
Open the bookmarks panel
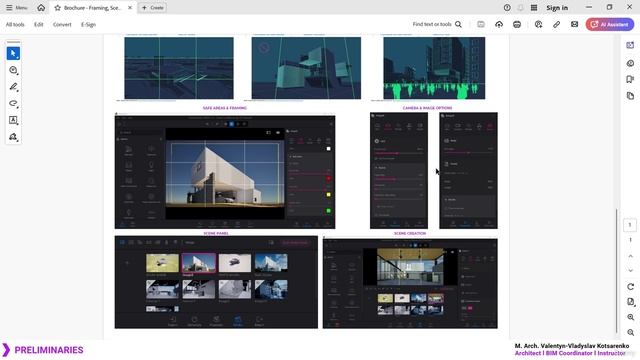click(630, 79)
